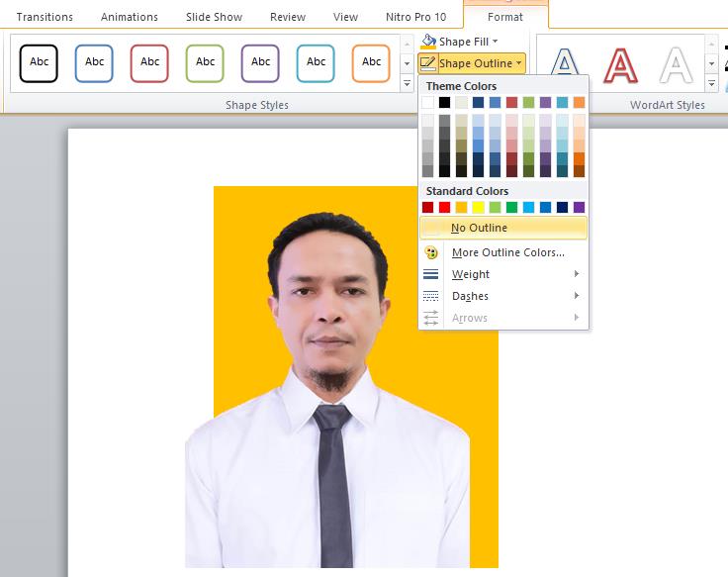This screenshot has height=577, width=728.
Task: Pick the black theme color swatch
Action: click(444, 103)
